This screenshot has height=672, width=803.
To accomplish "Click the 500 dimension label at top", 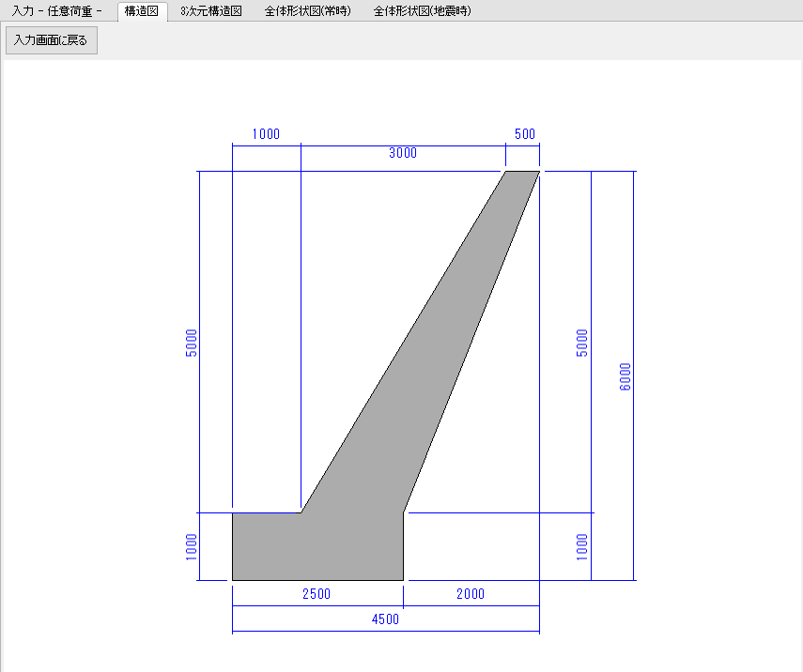I will [x=525, y=134].
